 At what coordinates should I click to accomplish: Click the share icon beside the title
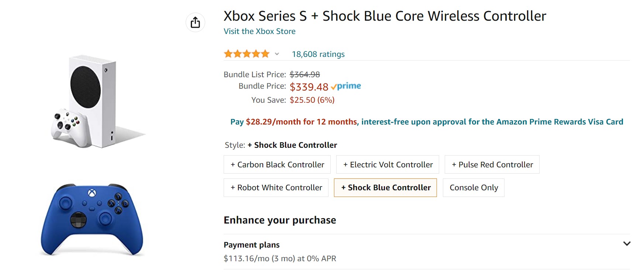(195, 23)
